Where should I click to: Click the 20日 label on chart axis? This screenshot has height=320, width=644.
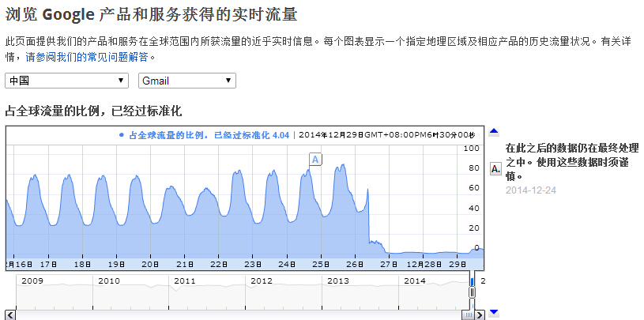point(151,264)
